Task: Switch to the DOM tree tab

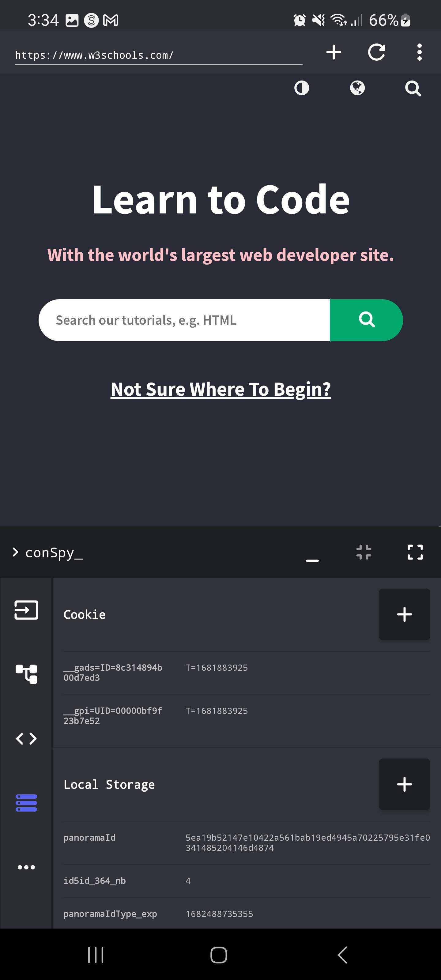Action: click(26, 674)
